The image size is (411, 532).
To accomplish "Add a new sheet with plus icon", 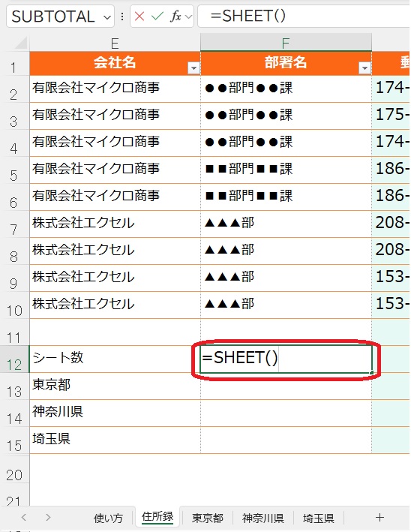I will click(379, 518).
